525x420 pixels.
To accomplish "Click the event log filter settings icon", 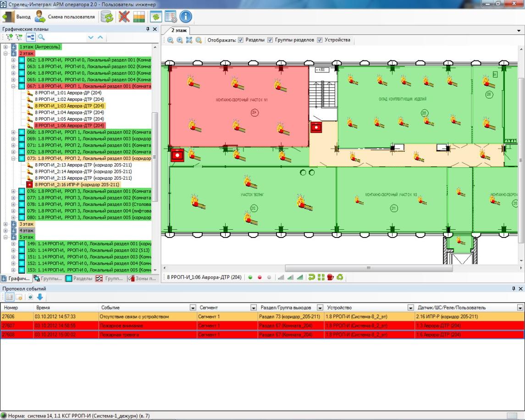I will click(x=19, y=297).
